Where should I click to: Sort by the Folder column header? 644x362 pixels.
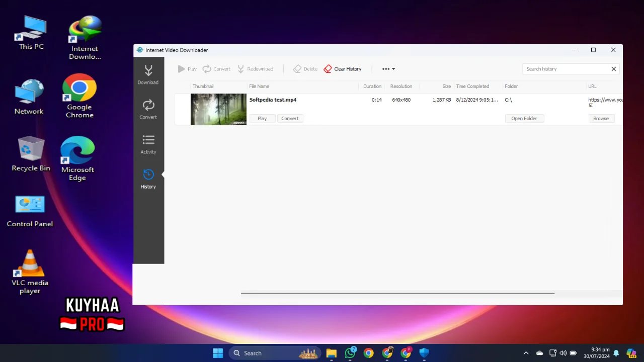[x=511, y=86]
